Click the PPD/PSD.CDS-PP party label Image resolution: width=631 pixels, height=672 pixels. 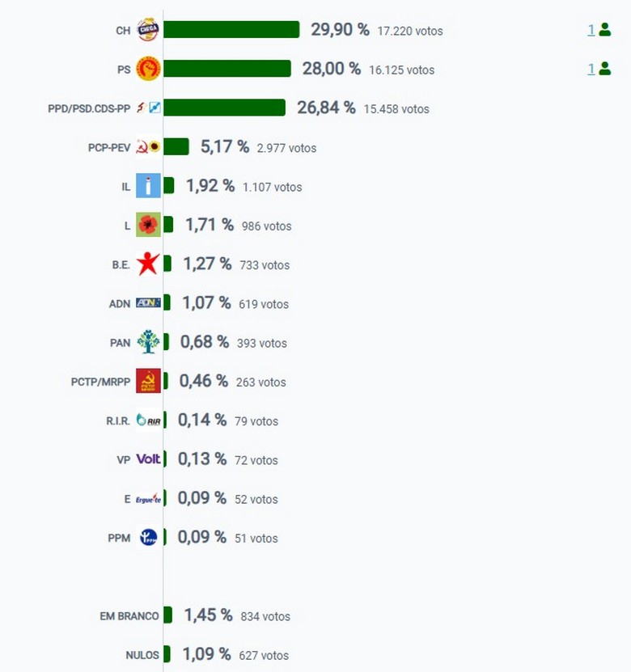pos(89,109)
